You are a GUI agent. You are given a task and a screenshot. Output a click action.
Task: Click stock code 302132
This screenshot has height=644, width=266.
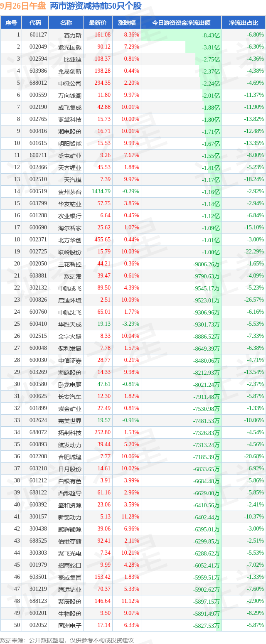coord(39,288)
